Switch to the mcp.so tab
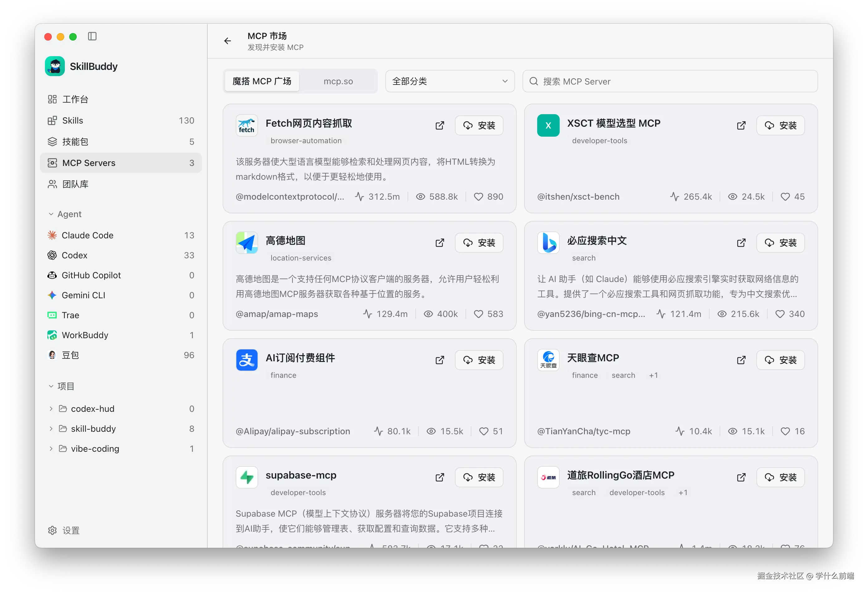This screenshot has width=868, height=594. coord(338,81)
